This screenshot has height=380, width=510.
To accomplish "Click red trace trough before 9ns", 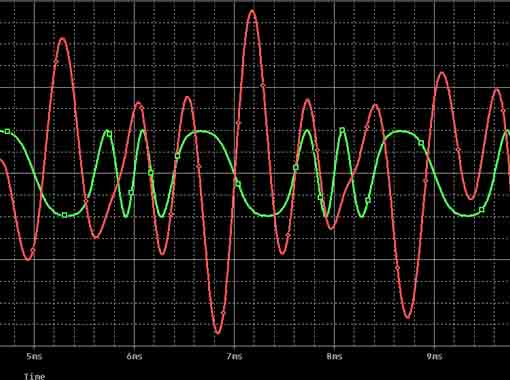I will [x=408, y=317].
